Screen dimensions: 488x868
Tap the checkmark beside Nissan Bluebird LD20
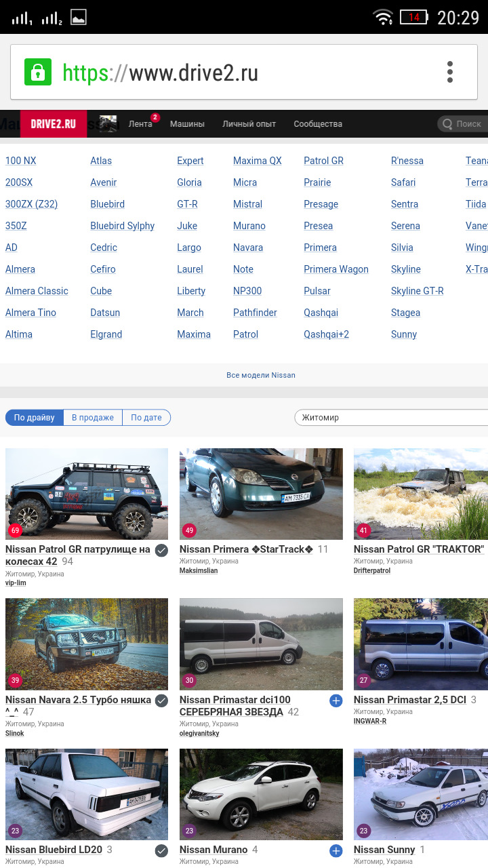click(x=161, y=850)
